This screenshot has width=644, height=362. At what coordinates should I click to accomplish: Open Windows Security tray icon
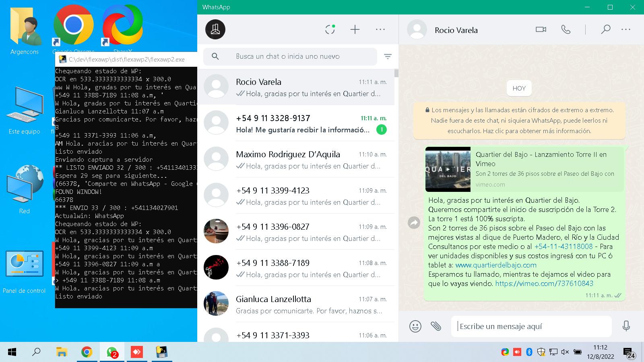click(x=541, y=352)
